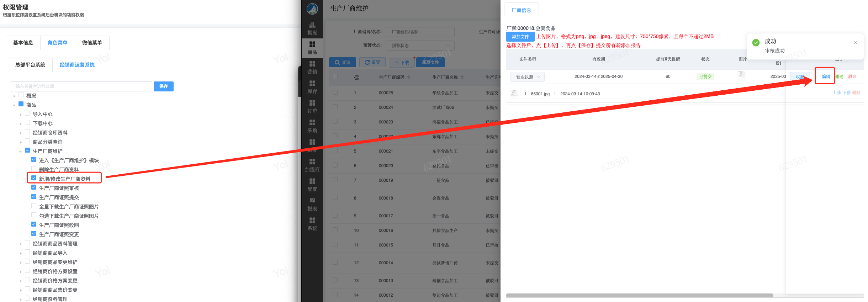Select the 总部平台系统 tab

[x=30, y=65]
